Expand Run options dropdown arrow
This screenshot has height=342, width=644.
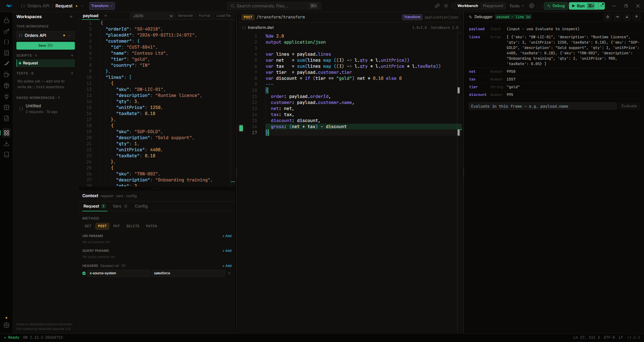coord(602,6)
